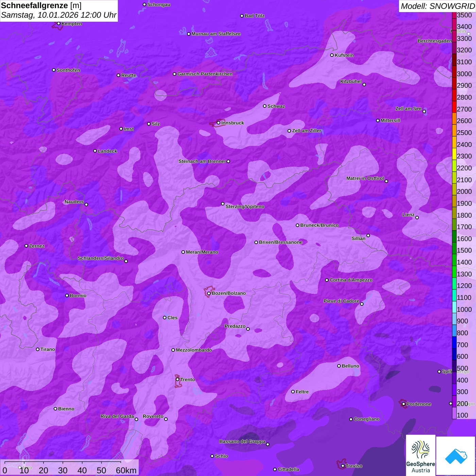Viewport: 476px width, 476px height.
Task: Click the Zell am See marker
Action: [424, 112]
